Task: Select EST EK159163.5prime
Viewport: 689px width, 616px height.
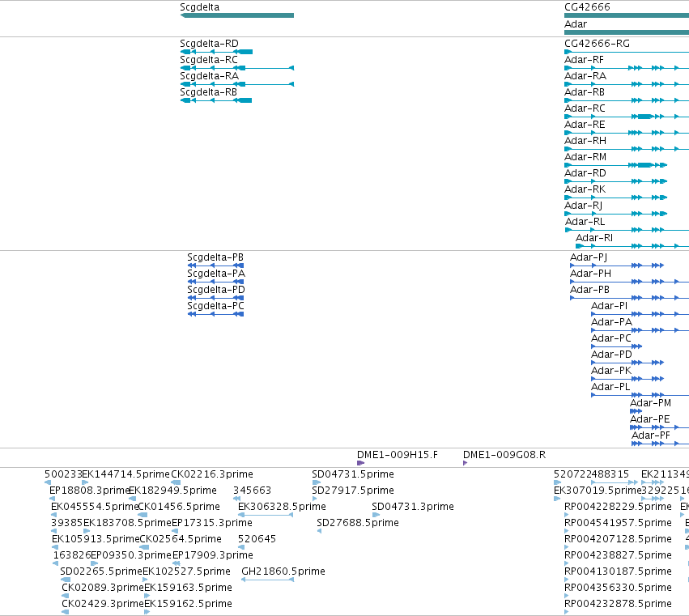Action: 188,588
